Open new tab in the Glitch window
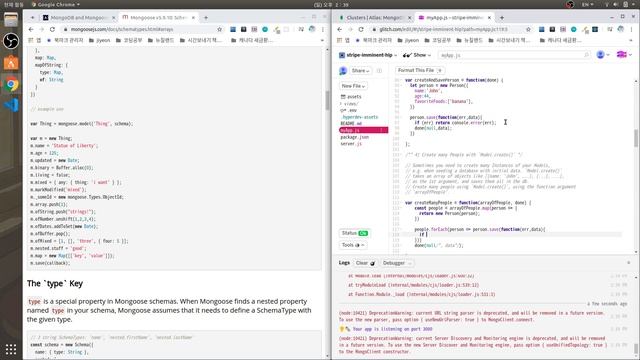Viewport: 640px width, 360px height. tap(502, 18)
